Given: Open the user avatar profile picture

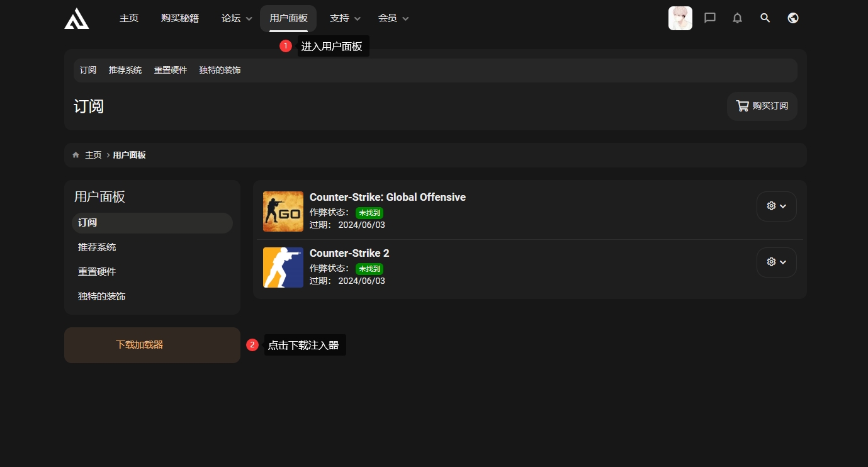Looking at the screenshot, I should (x=680, y=18).
